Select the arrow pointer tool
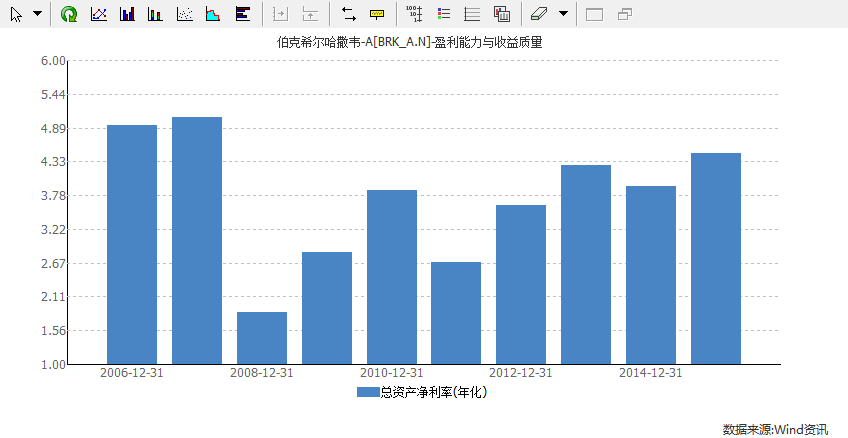 click(17, 14)
